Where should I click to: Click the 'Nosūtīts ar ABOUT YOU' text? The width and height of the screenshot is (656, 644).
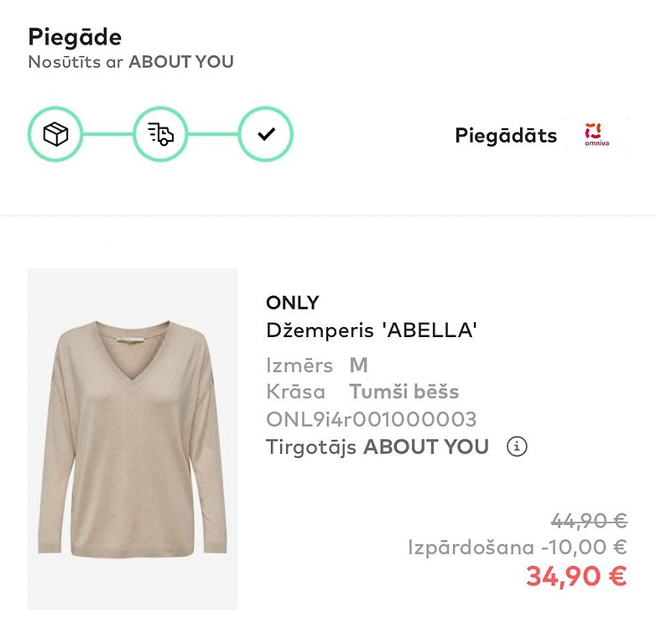(131, 62)
